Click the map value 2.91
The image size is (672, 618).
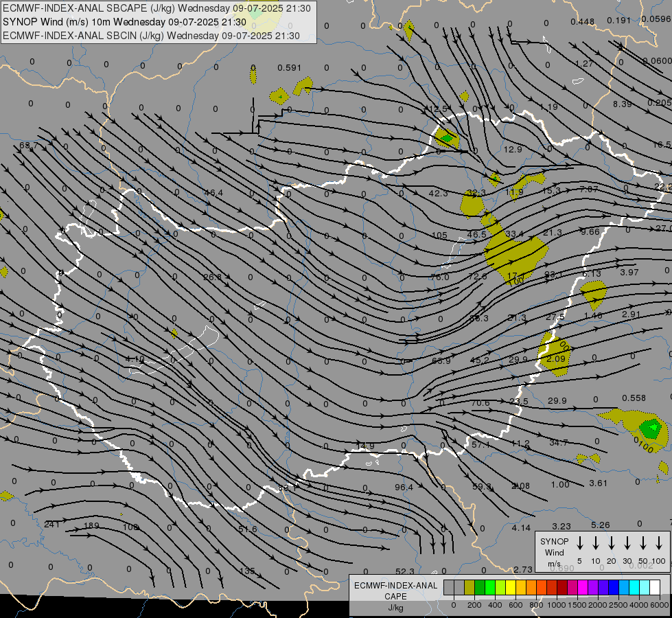pyautogui.click(x=632, y=314)
